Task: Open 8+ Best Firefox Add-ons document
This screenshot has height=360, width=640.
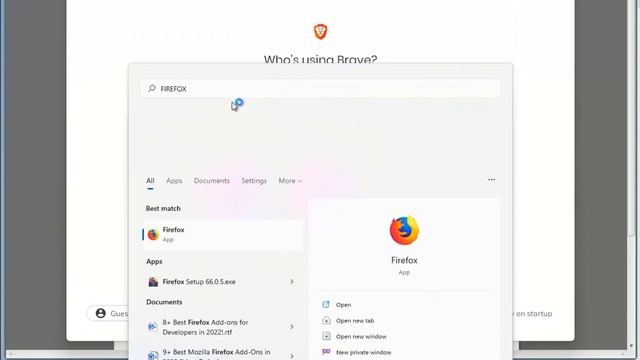Action: (x=223, y=327)
